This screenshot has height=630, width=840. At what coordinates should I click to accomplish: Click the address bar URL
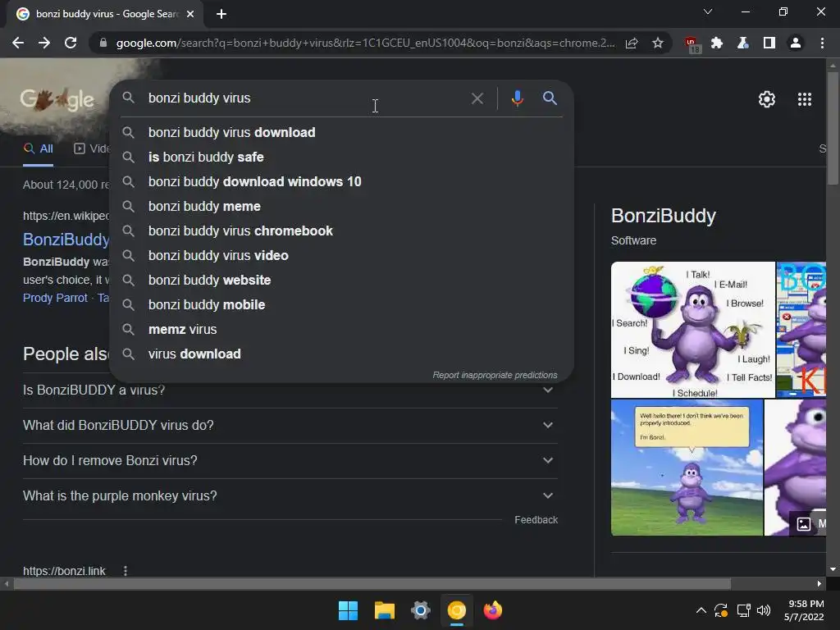(x=365, y=43)
